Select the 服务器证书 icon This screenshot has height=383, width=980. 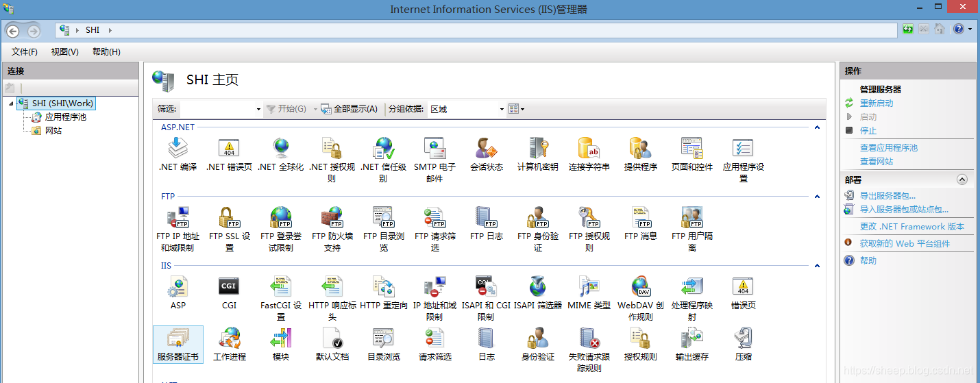pos(178,344)
